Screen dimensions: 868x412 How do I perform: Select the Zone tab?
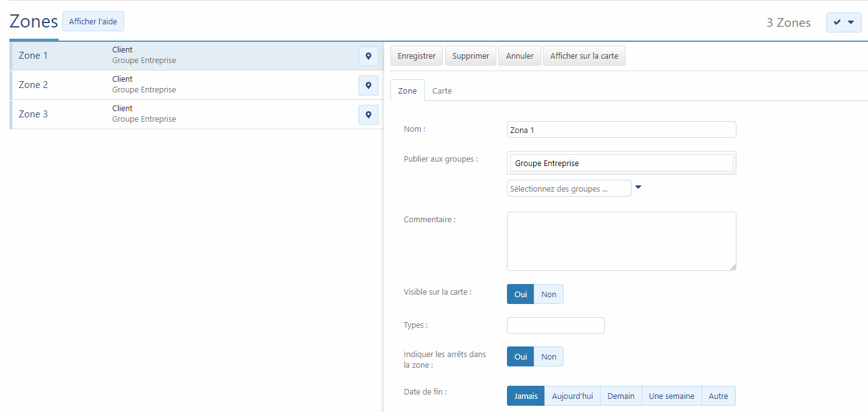[x=407, y=91]
